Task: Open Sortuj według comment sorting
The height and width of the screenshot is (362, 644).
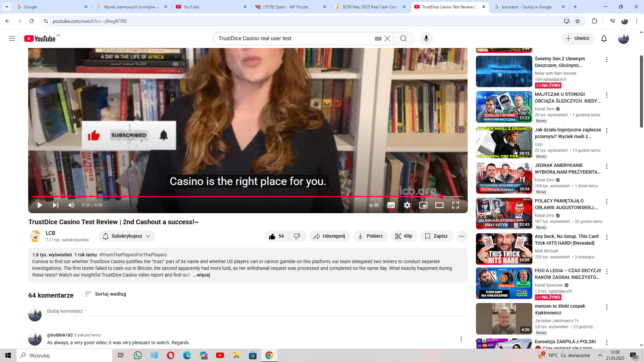Action: click(106, 294)
